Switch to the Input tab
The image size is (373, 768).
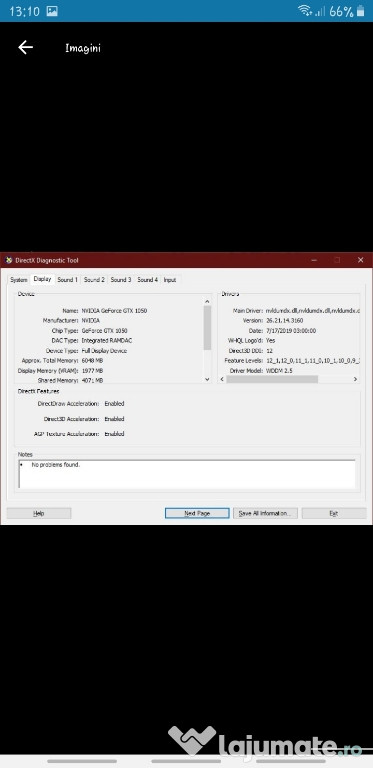click(170, 280)
